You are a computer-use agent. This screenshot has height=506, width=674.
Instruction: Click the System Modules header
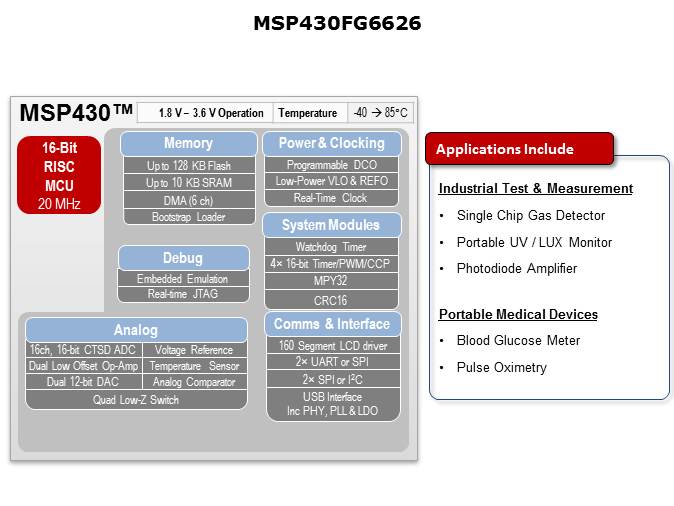click(331, 225)
